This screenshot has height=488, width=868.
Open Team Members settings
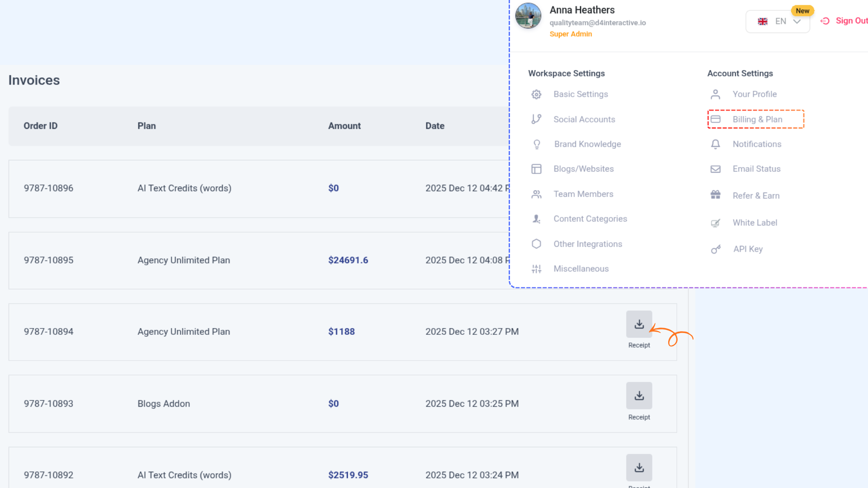pyautogui.click(x=583, y=194)
